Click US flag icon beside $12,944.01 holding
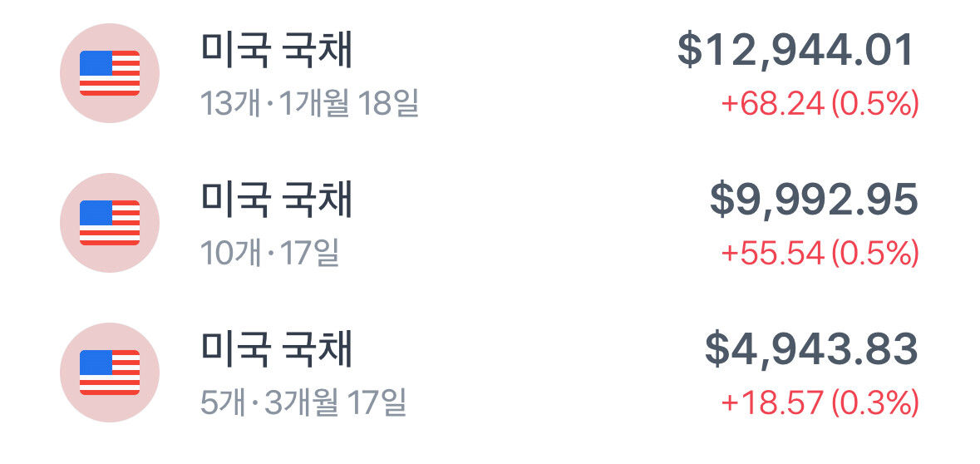Screen dimensions: 980x464 click(x=109, y=73)
